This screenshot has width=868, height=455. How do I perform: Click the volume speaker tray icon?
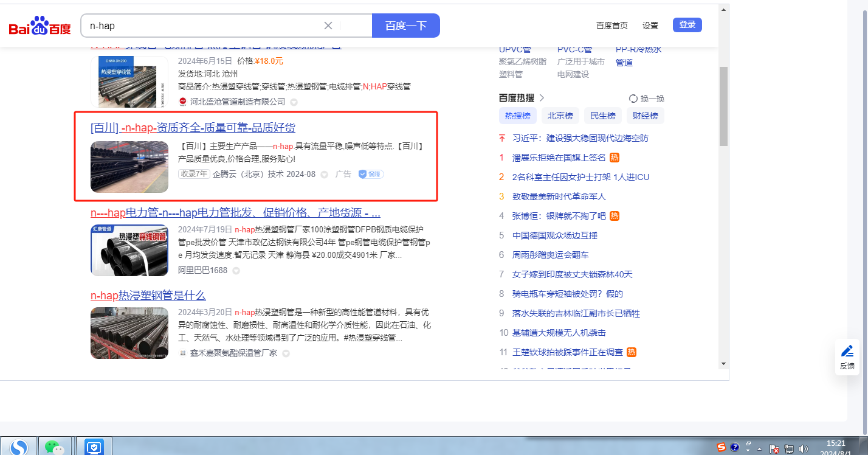pyautogui.click(x=803, y=448)
